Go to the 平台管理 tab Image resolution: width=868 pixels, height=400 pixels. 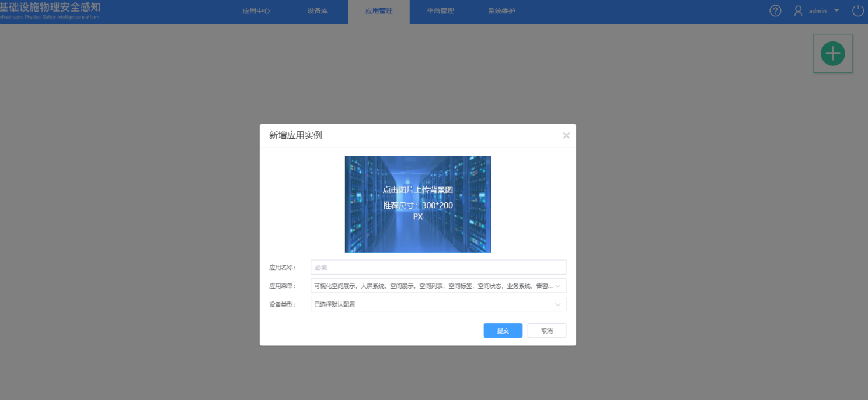click(x=440, y=11)
